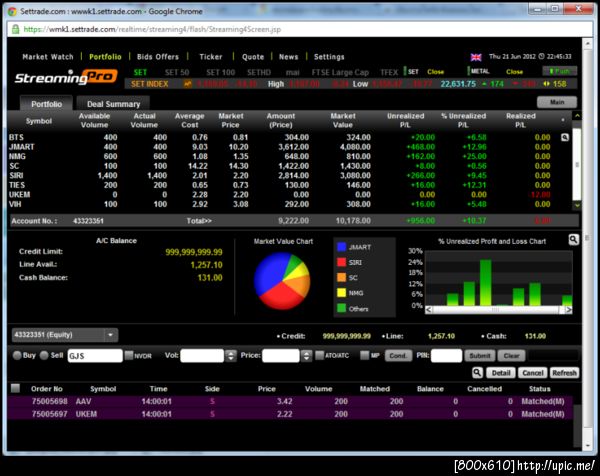Image resolution: width=600 pixels, height=476 pixels.
Task: Open the Market Watch menu
Action: (x=48, y=57)
